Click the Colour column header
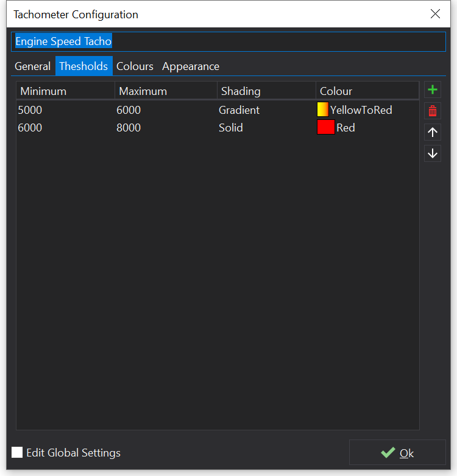457x476 pixels. click(367, 91)
